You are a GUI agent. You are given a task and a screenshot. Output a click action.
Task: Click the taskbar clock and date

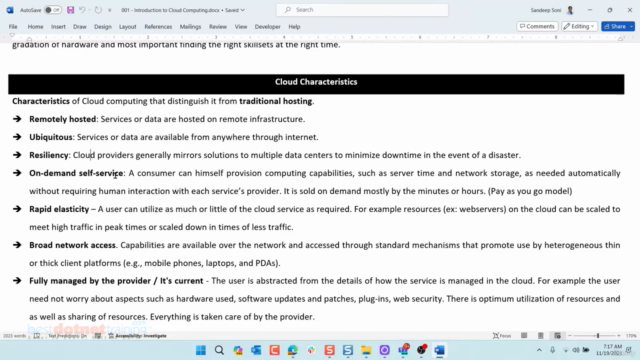pos(609,350)
